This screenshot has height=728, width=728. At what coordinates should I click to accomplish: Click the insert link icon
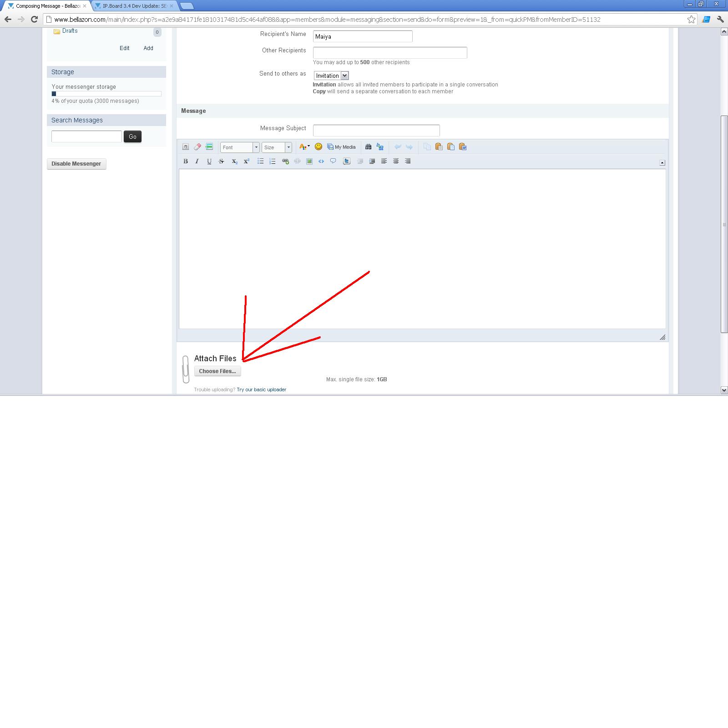(x=285, y=161)
